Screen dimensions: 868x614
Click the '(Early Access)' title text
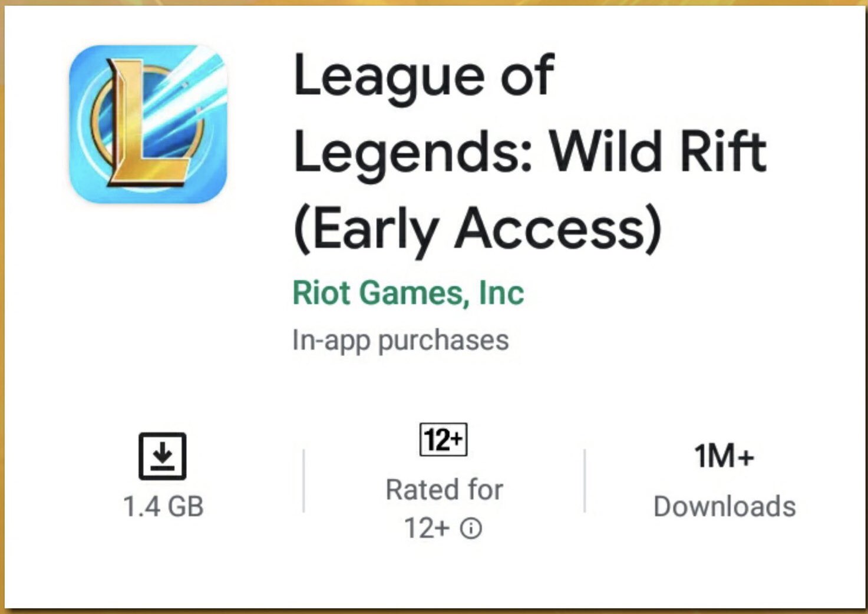click(x=478, y=229)
